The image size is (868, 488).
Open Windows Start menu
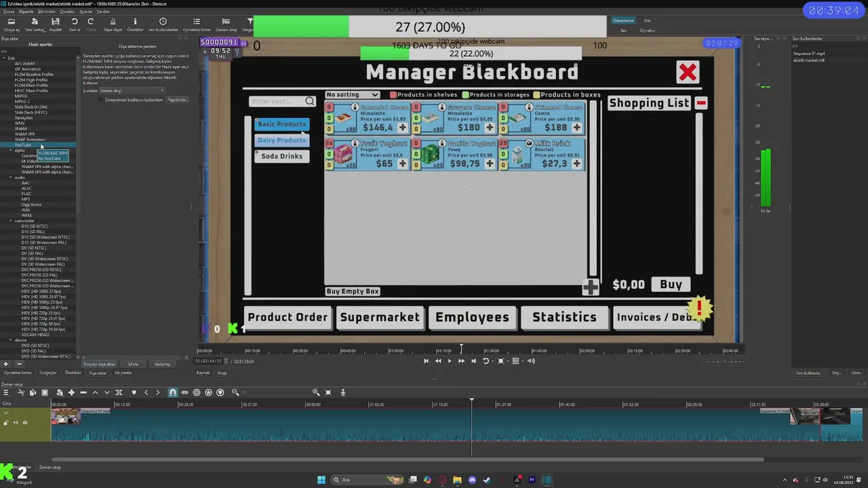point(321,480)
